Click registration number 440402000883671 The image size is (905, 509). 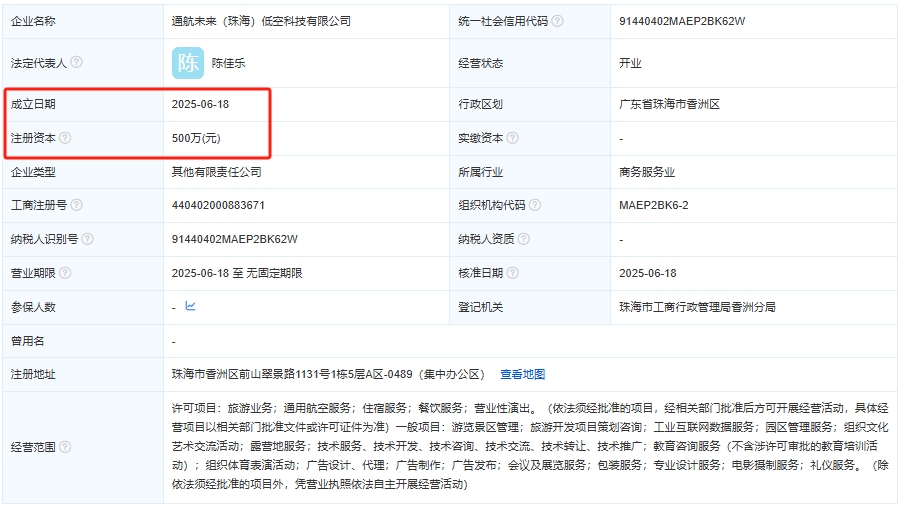pyautogui.click(x=218, y=205)
